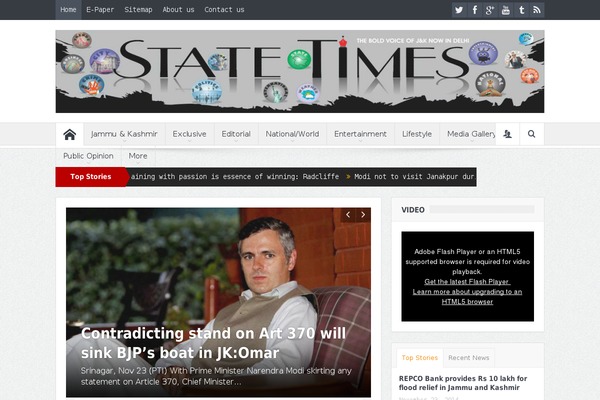The width and height of the screenshot is (600, 400).
Task: Click Learn more about upgrading HTML5 browser
Action: click(x=467, y=297)
